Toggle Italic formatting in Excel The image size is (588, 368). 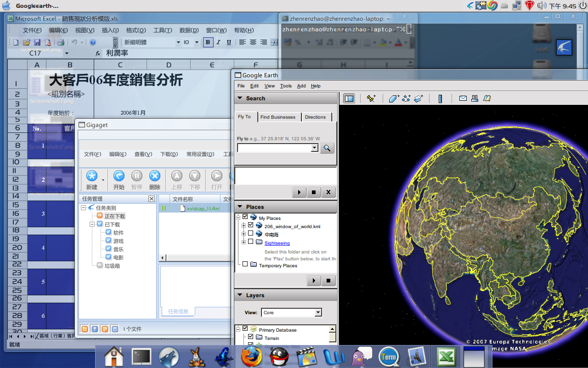[x=218, y=42]
